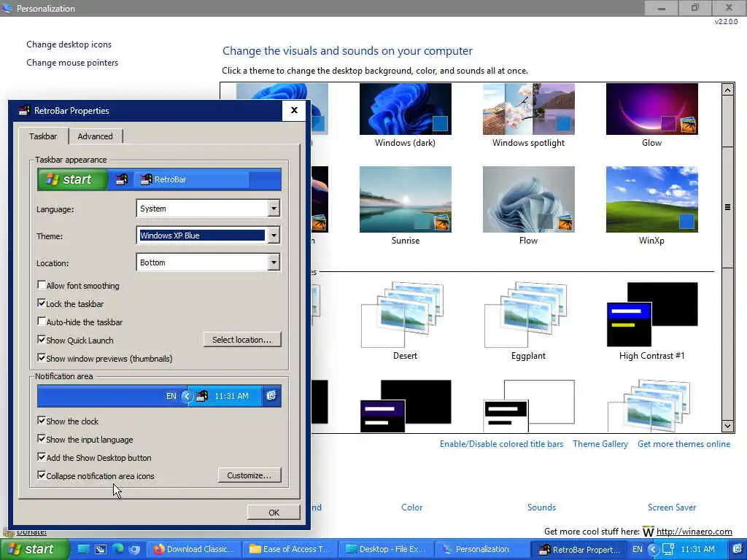This screenshot has height=560, width=747.
Task: Click Get more themes online link
Action: point(684,444)
